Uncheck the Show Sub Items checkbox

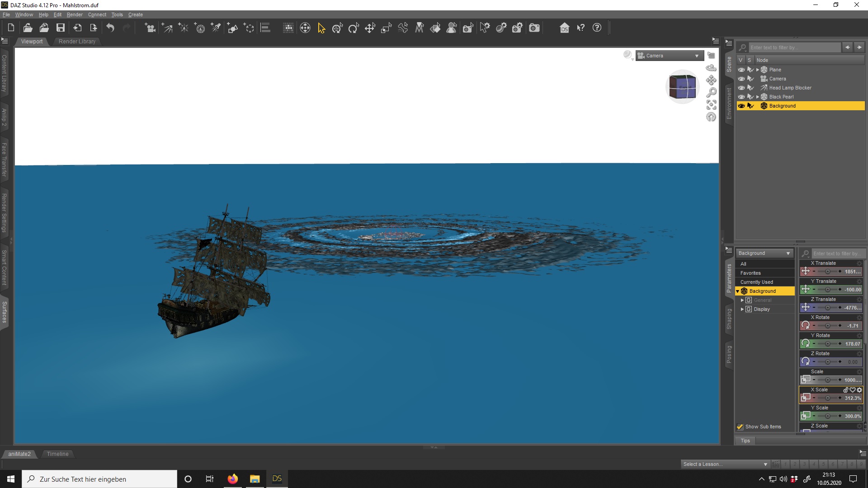click(740, 427)
